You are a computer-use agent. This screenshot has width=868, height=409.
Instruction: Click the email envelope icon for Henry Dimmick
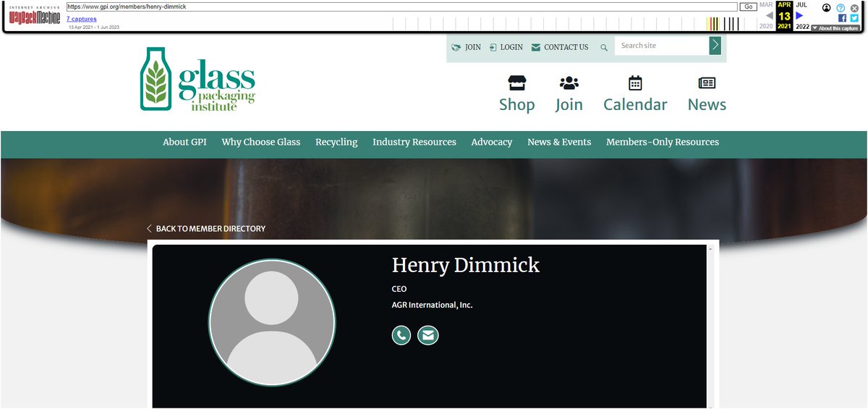click(x=428, y=335)
